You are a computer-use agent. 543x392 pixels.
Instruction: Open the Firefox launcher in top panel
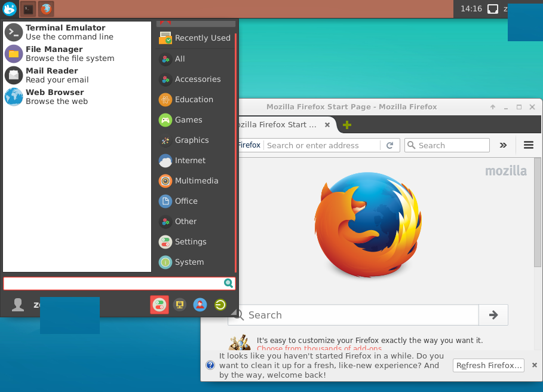point(46,9)
